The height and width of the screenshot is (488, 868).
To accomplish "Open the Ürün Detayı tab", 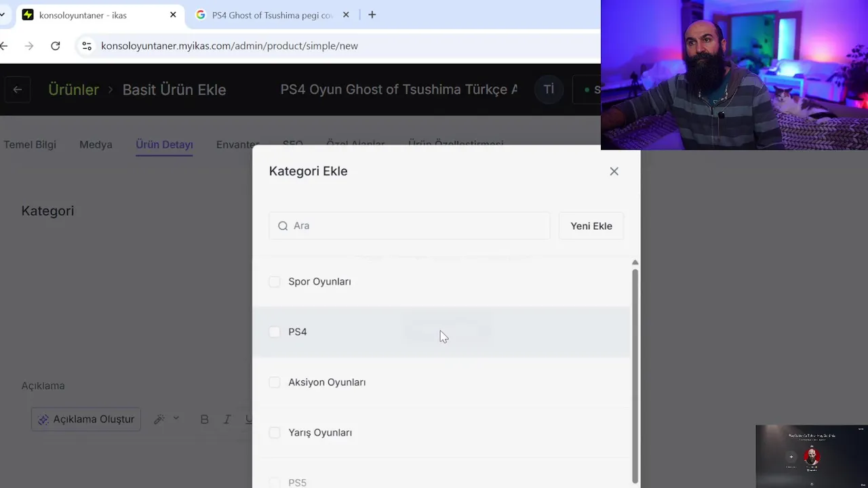I will [x=164, y=144].
